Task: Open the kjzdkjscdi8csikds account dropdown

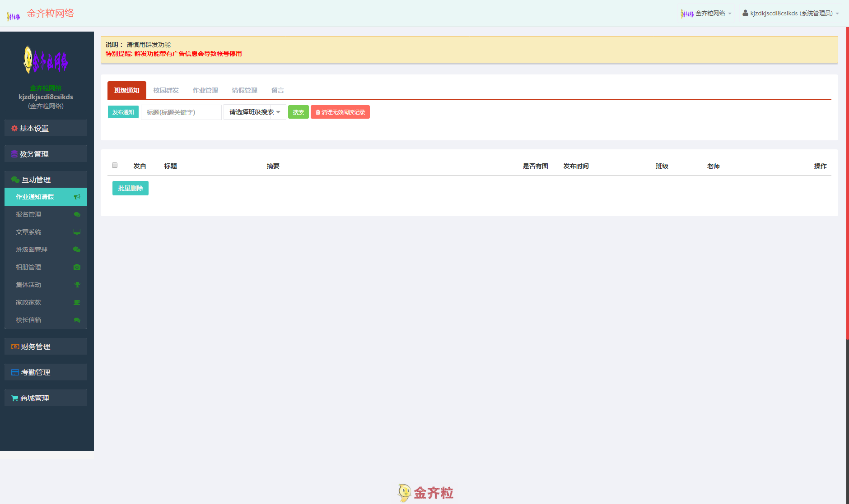Action: [791, 14]
